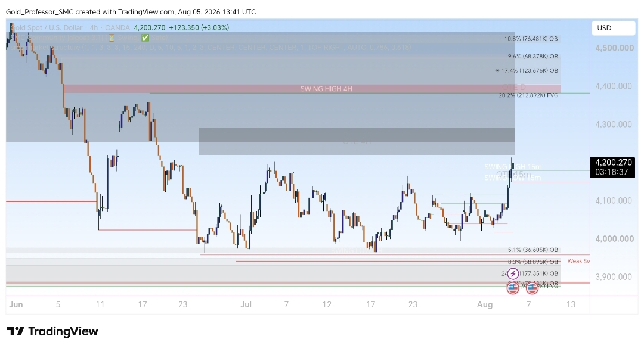Click the 4,500.000 price axis value
Viewport: 644px width, 342px height.
point(614,48)
